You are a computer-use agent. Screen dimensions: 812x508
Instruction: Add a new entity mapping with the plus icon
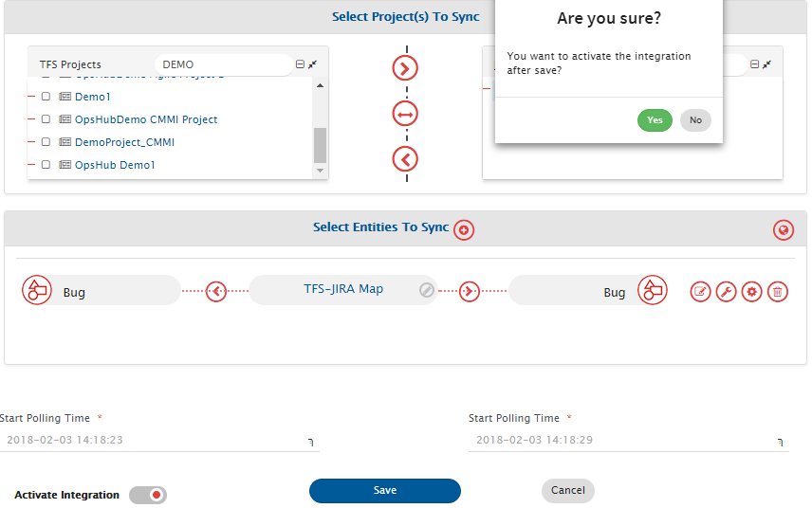pyautogui.click(x=464, y=229)
